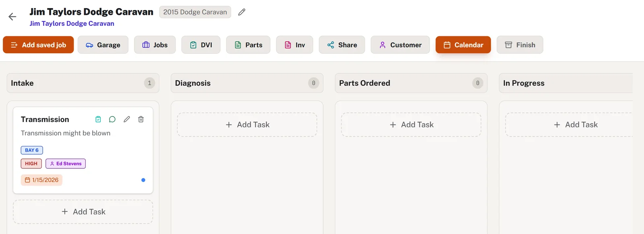Open the Jobs section
This screenshot has height=234, width=644.
click(x=155, y=45)
